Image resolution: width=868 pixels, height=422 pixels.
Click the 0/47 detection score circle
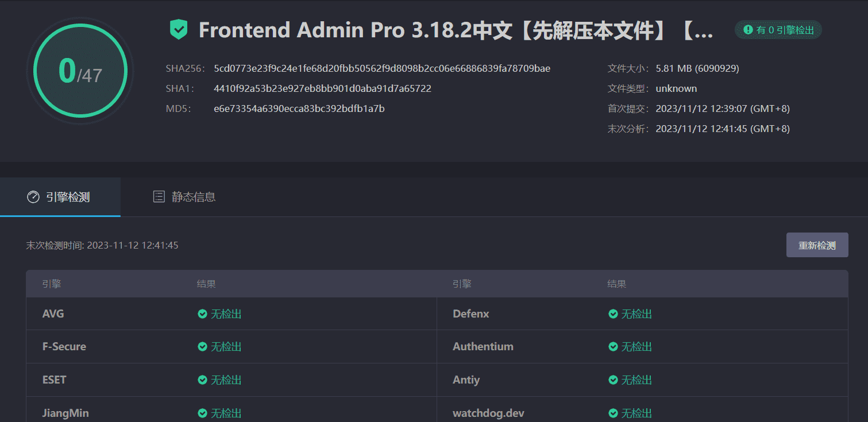pyautogui.click(x=80, y=71)
